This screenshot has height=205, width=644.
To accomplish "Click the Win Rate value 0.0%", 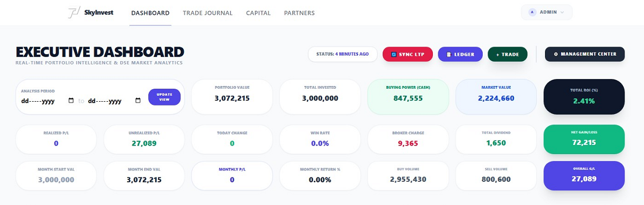I will [x=320, y=143].
